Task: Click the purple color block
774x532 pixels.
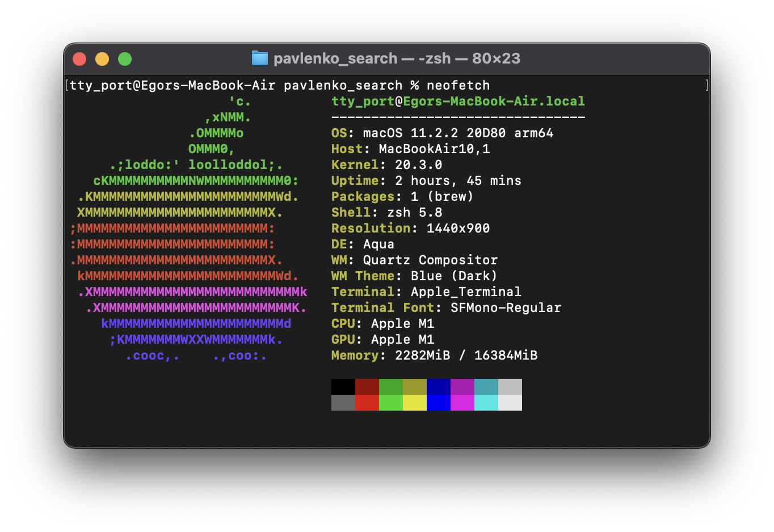Action: (x=462, y=387)
